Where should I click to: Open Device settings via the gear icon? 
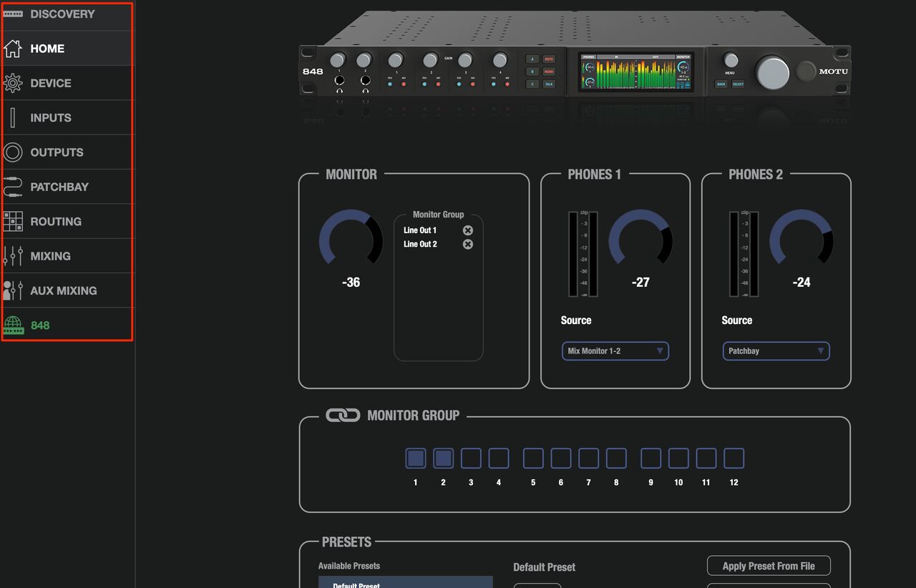pos(13,83)
